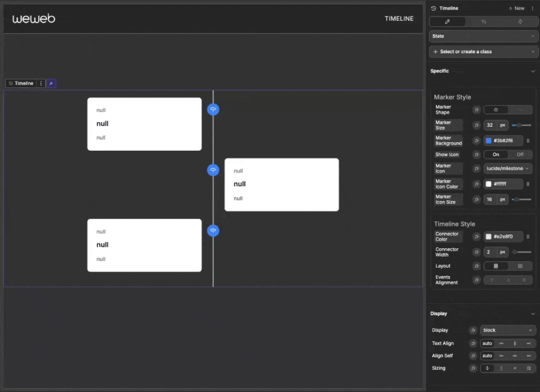Switch Marker Shape to the line option

(520, 109)
